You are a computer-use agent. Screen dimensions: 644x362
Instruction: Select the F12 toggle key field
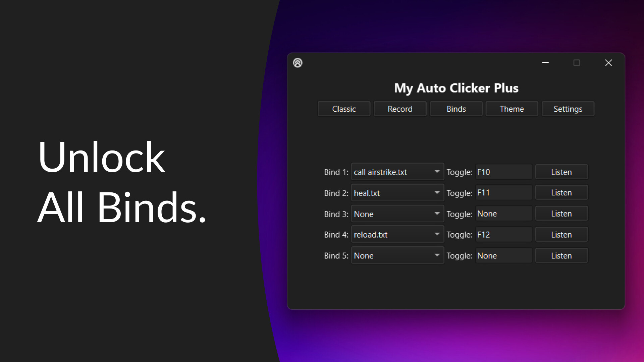tap(503, 234)
